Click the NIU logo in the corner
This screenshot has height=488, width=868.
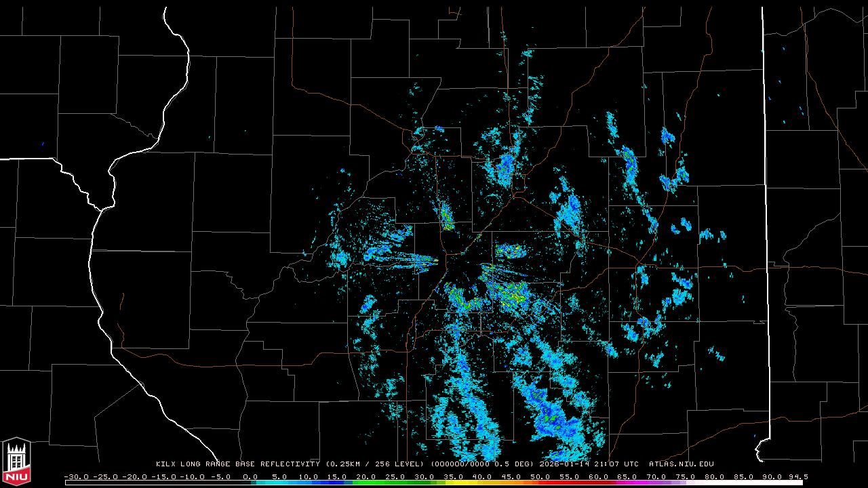click(16, 461)
